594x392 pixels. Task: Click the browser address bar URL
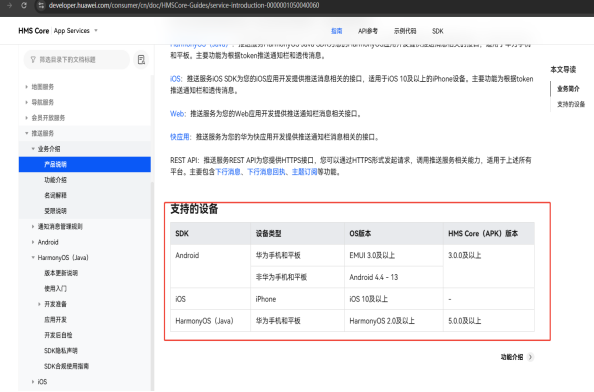tap(184, 5)
